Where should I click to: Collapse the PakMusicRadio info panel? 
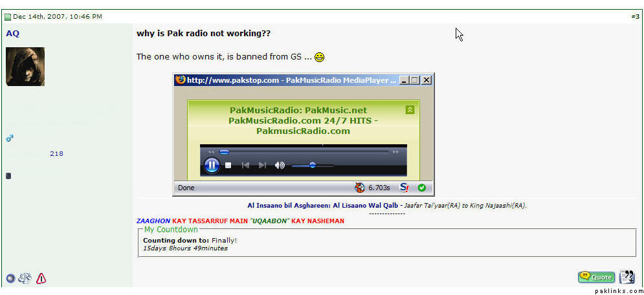point(410,110)
